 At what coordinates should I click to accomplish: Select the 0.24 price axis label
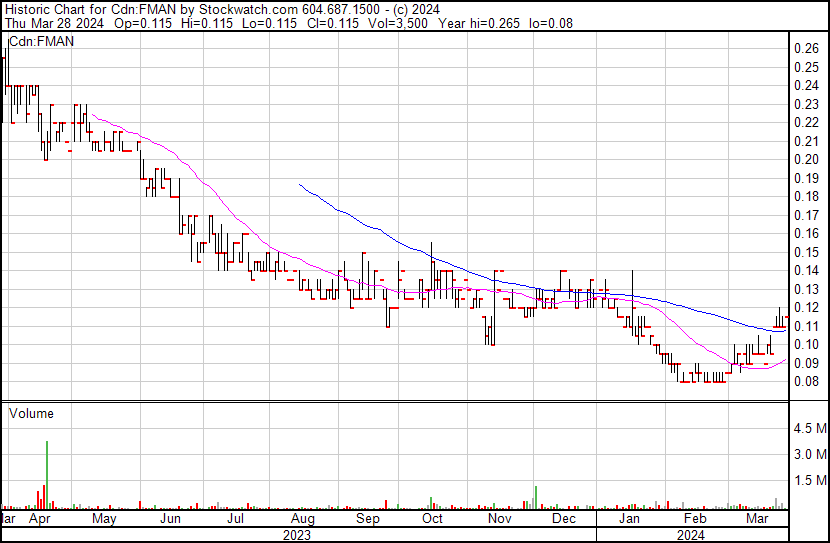pos(806,85)
